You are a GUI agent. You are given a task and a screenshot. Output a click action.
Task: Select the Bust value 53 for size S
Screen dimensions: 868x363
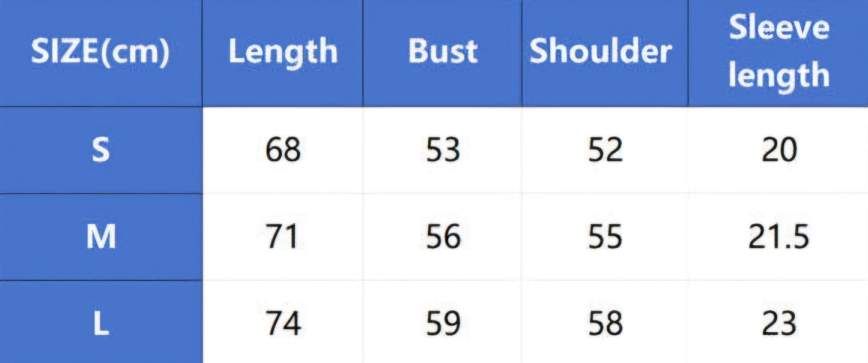[x=443, y=150]
